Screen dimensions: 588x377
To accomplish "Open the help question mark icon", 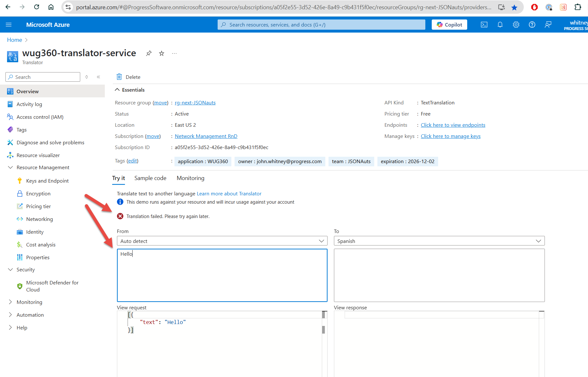I will click(532, 25).
